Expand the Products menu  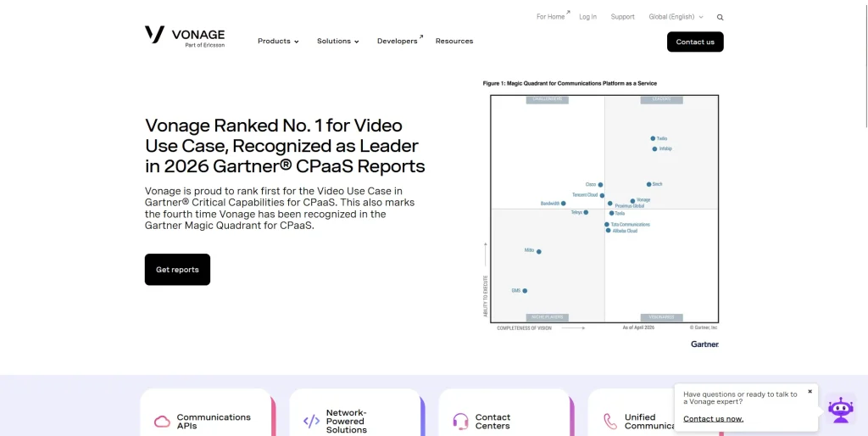[x=278, y=41]
